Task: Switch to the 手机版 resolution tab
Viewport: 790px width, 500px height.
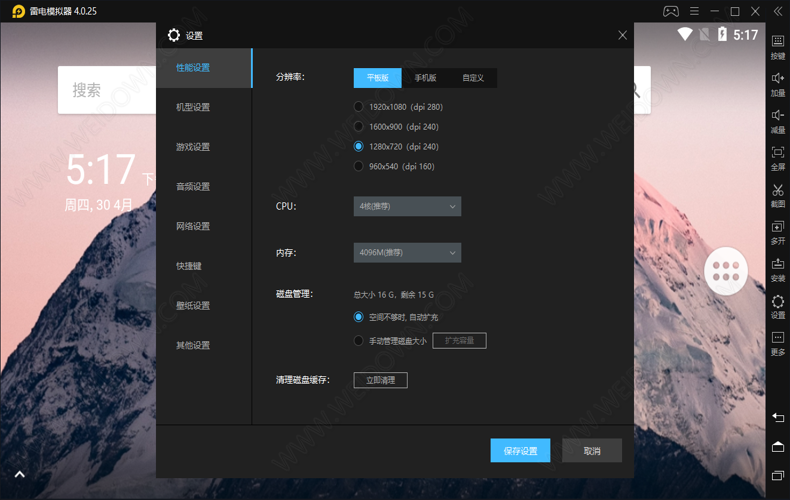Action: coord(425,78)
